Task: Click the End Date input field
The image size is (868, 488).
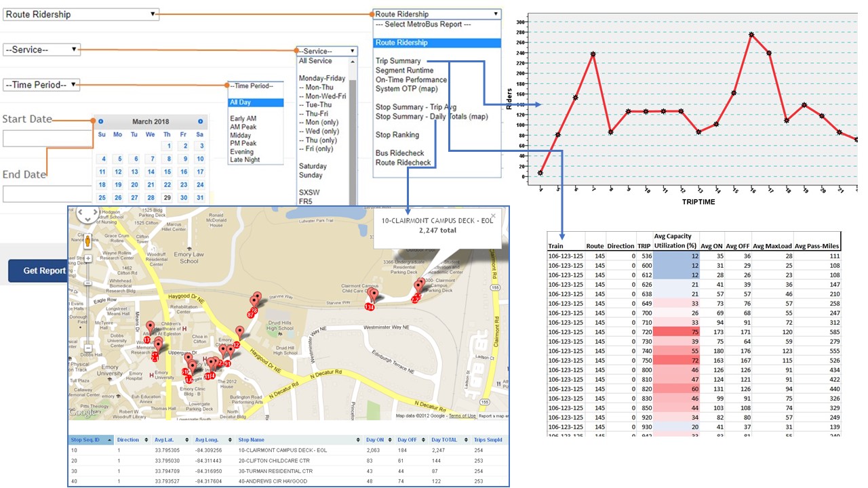Action: coord(47,195)
